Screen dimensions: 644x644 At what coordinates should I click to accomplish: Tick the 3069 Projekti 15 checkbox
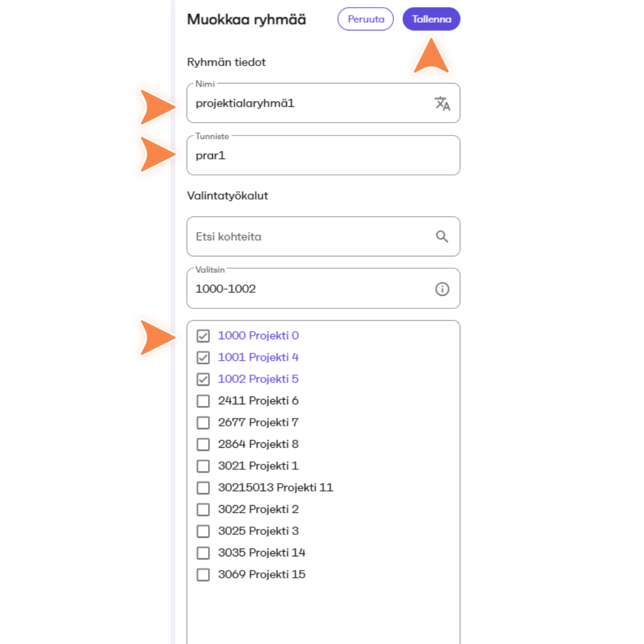(x=203, y=575)
